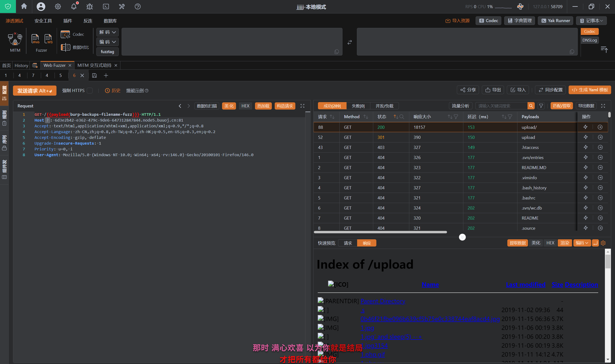Click the send request (发送请求) button
The width and height of the screenshot is (615, 364).
click(x=35, y=91)
